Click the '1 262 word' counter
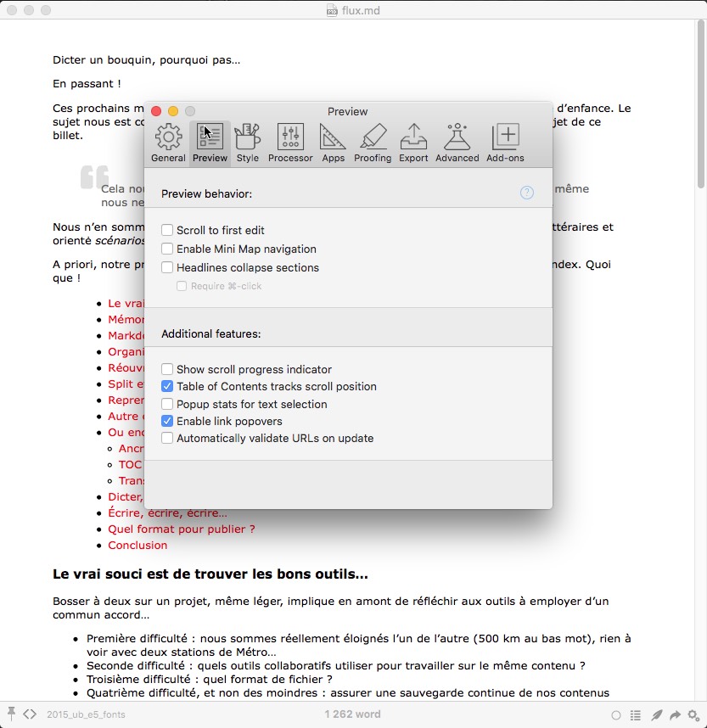707x728 pixels. [352, 714]
